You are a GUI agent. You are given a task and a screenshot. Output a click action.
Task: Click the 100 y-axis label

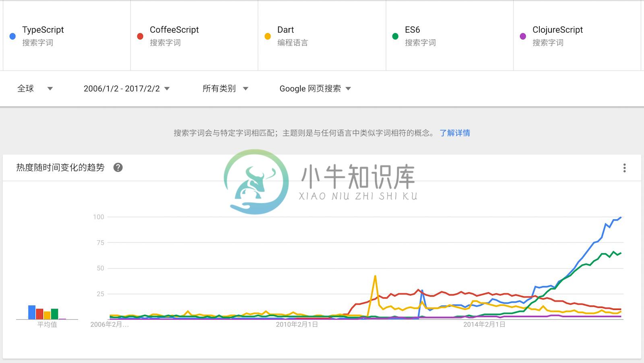tap(99, 217)
